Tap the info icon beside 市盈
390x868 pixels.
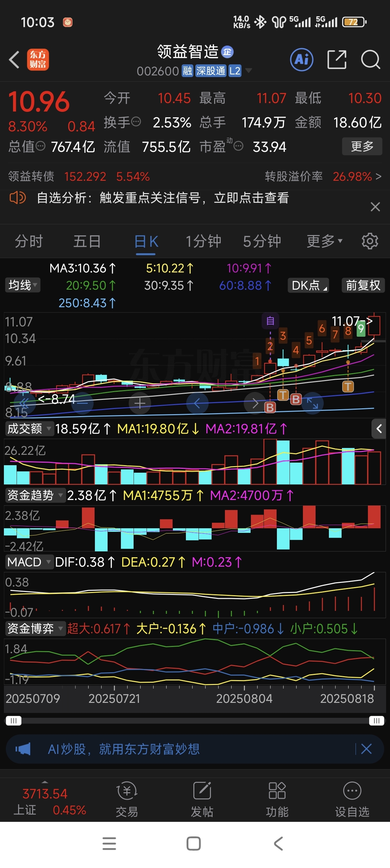[x=239, y=146]
